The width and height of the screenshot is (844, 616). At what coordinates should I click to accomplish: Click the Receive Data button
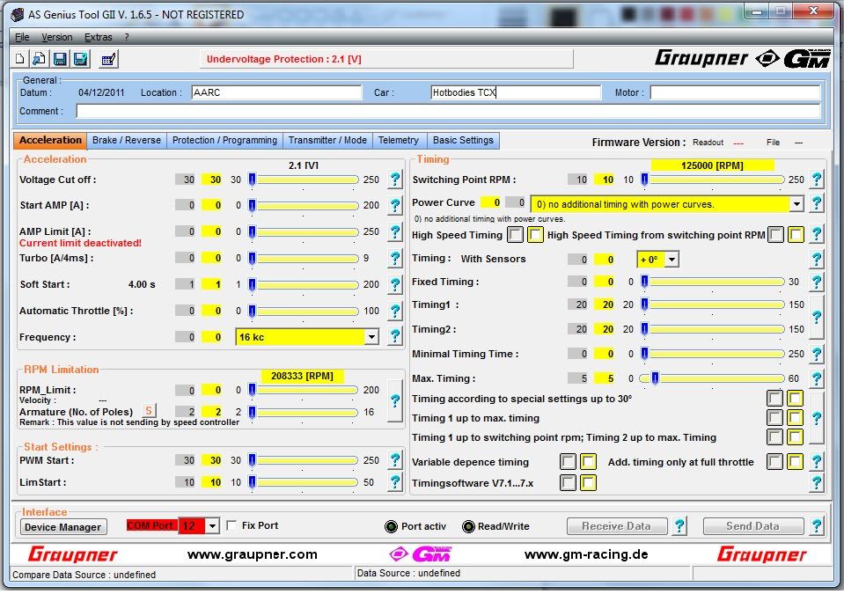(x=617, y=526)
